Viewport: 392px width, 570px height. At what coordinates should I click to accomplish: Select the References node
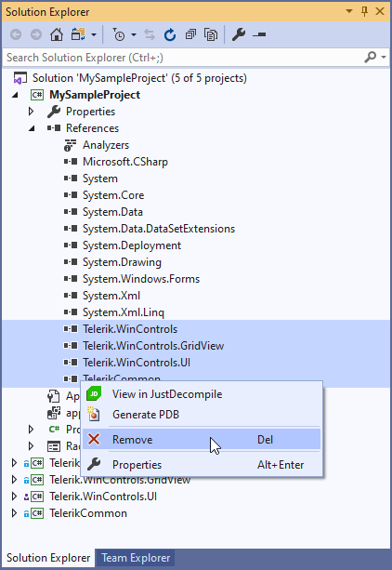[92, 128]
